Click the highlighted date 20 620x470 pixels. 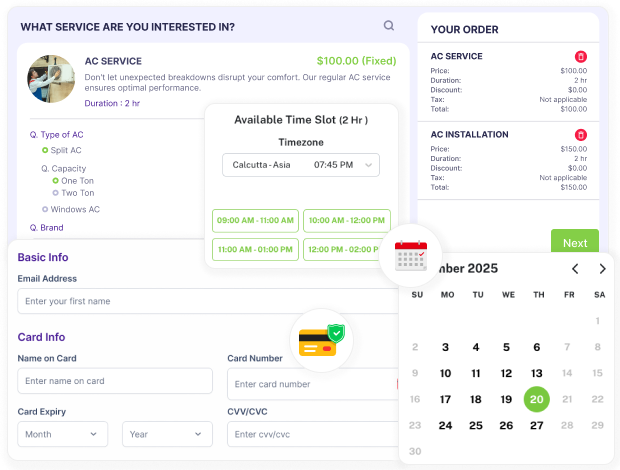click(x=537, y=399)
